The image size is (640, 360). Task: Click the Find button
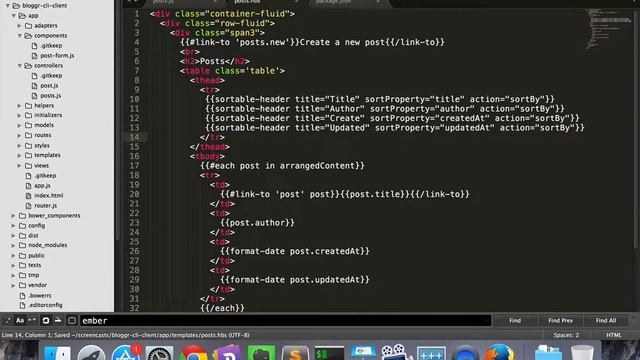tap(515, 321)
